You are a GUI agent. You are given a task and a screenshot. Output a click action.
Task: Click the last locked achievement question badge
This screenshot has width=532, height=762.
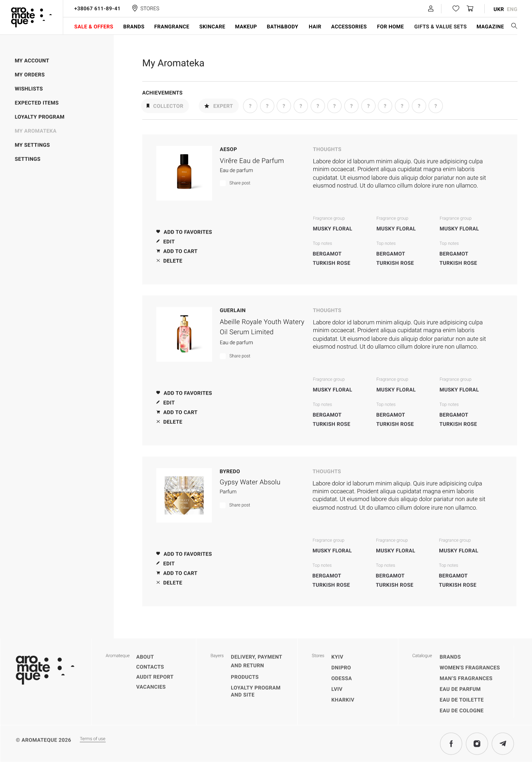(x=436, y=106)
